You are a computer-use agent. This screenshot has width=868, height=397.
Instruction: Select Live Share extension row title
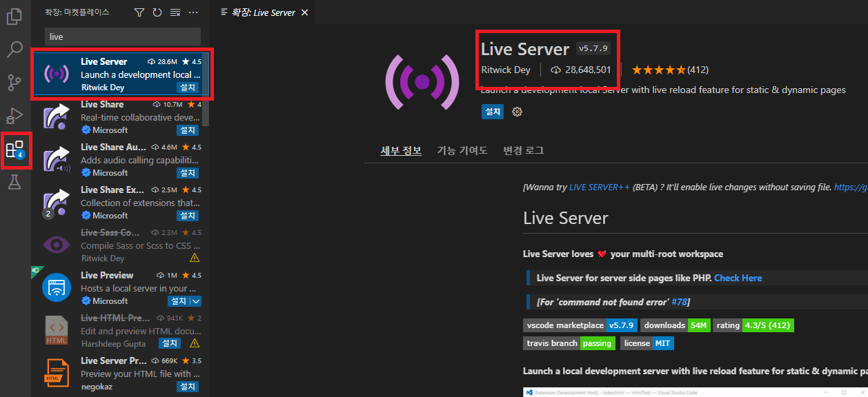click(102, 104)
